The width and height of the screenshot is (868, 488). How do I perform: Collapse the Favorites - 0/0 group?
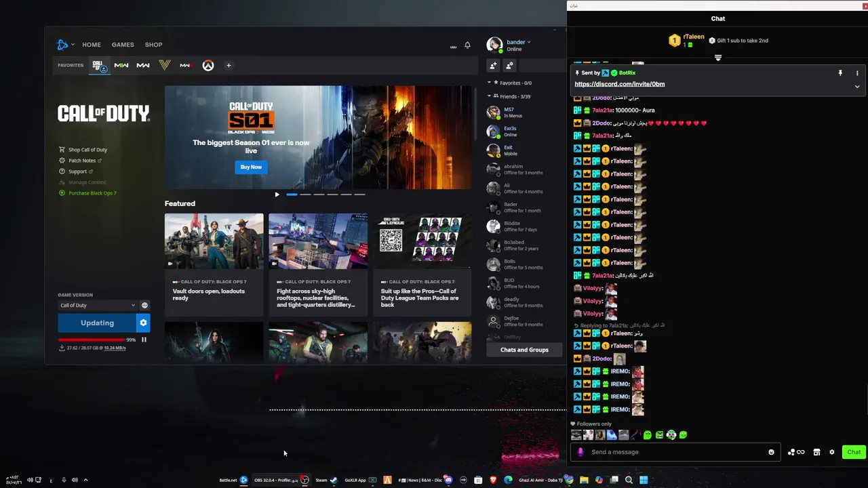(x=489, y=83)
